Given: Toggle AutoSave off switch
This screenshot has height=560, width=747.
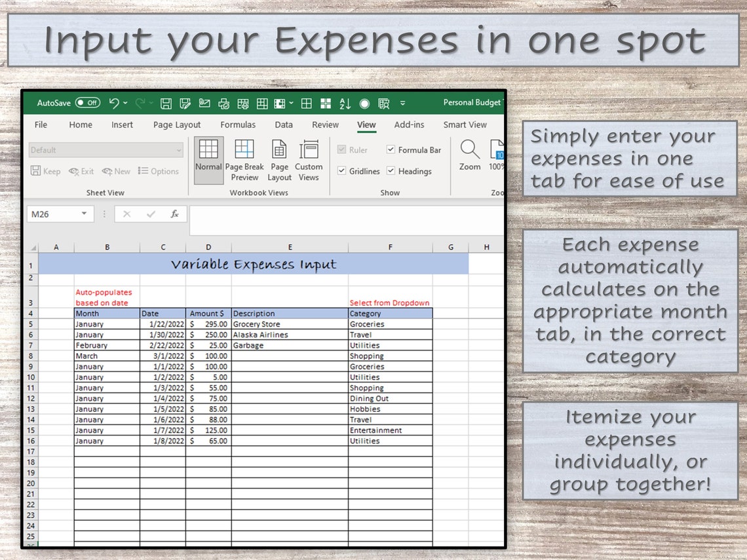Looking at the screenshot, I should (88, 103).
